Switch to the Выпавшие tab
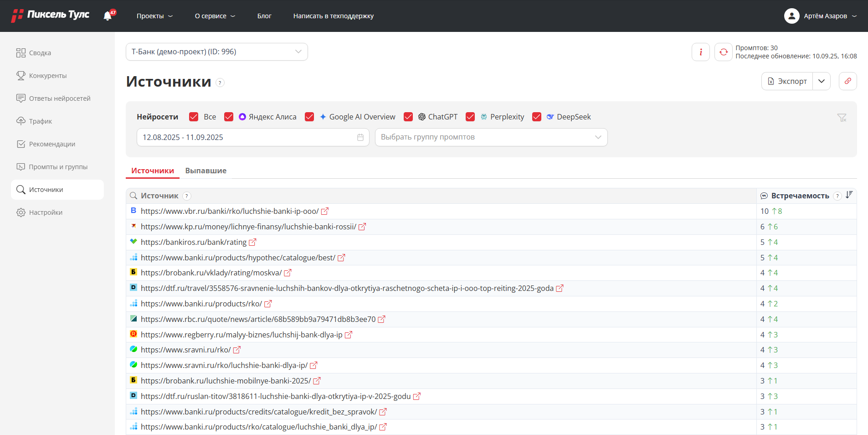The height and width of the screenshot is (435, 868). tap(205, 171)
